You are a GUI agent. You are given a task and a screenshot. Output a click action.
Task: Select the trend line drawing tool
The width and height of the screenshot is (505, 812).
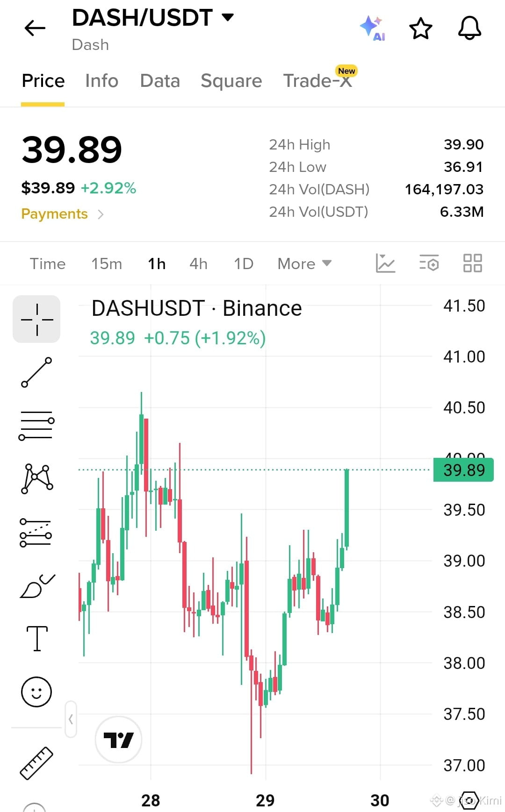[36, 372]
